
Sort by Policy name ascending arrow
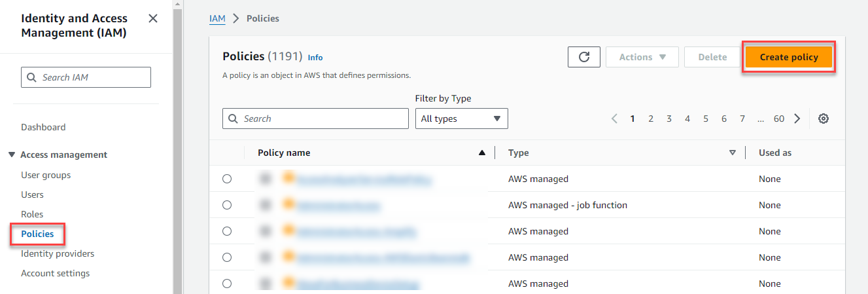point(482,153)
